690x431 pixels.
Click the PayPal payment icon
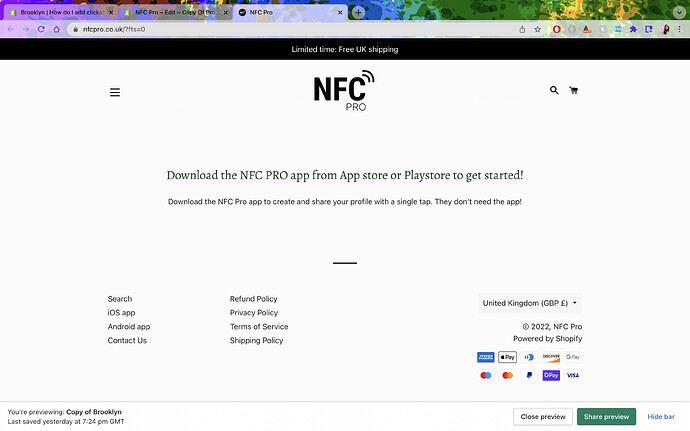pyautogui.click(x=529, y=375)
